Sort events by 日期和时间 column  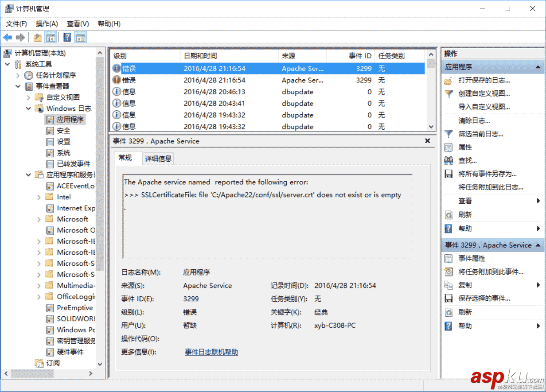[x=230, y=56]
